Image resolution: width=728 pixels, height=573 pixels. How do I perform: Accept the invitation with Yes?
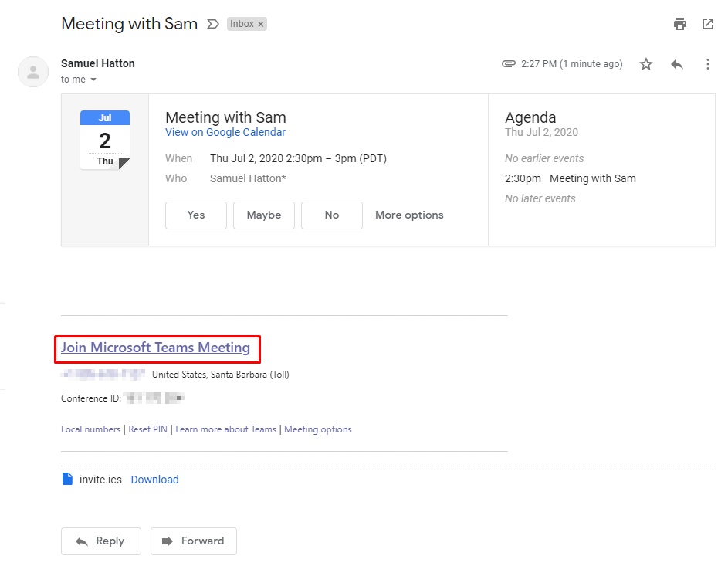(195, 215)
